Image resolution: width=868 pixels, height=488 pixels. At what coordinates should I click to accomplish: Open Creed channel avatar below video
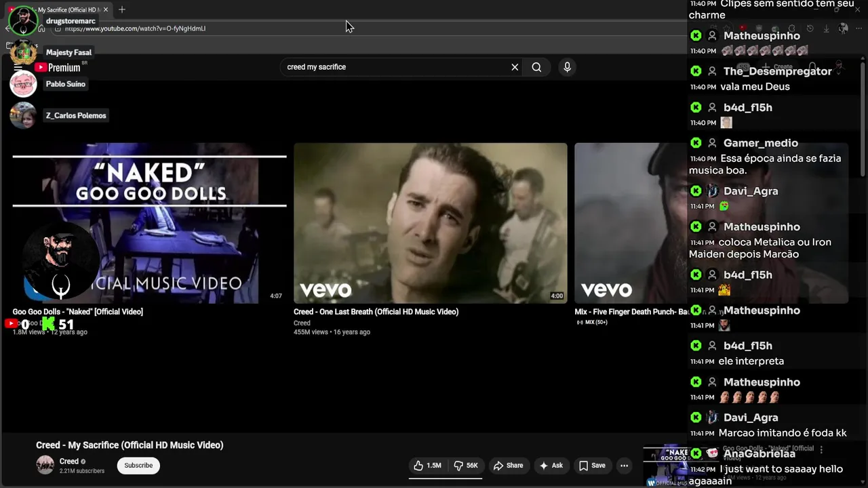(x=45, y=465)
